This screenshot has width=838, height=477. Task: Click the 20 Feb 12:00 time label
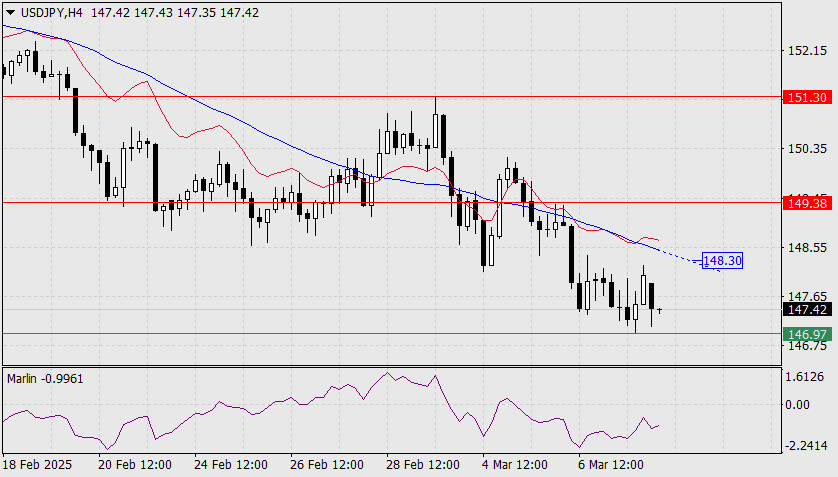[x=135, y=465]
